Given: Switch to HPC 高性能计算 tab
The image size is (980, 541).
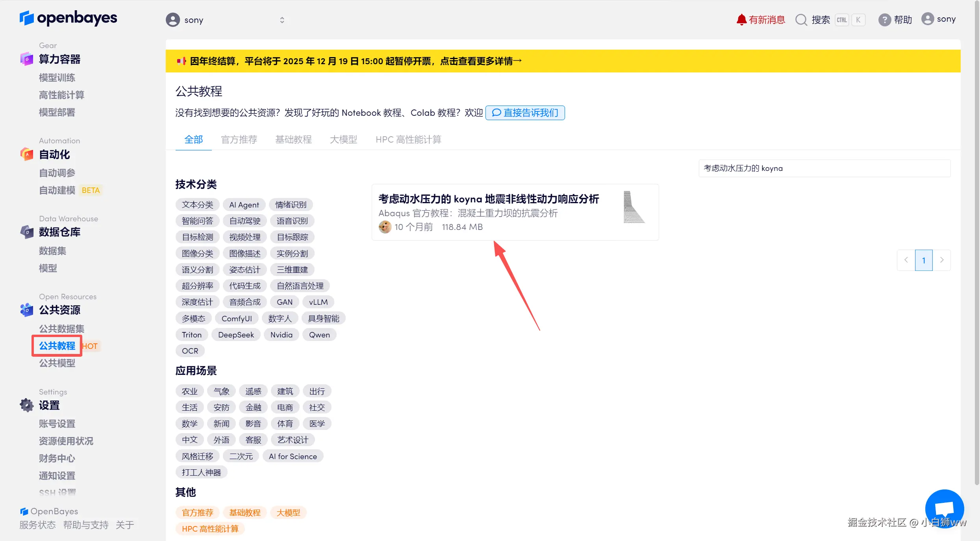Looking at the screenshot, I should click(408, 139).
